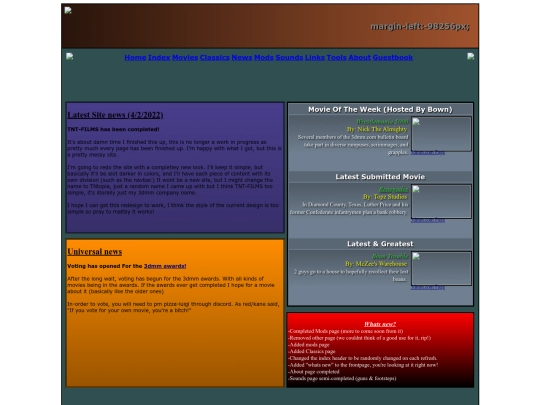Click the 'Latest & Greatest' section header
Image resolution: width=540 pixels, height=405 pixels.
pyautogui.click(x=380, y=244)
